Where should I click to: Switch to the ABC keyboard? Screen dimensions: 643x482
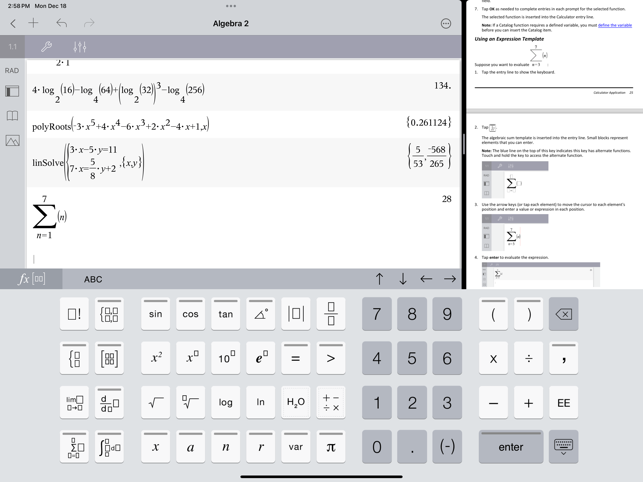tap(93, 279)
